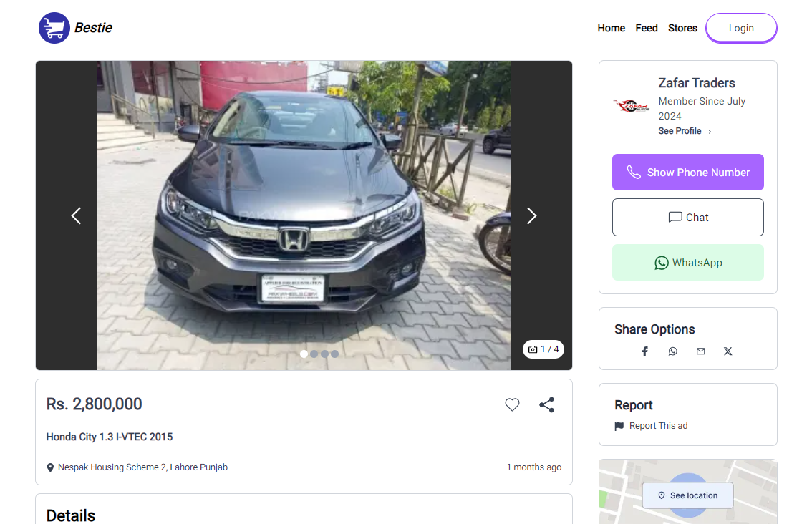Screen dimensions: 812x524
Task: Open the Home menu item
Action: (611, 28)
